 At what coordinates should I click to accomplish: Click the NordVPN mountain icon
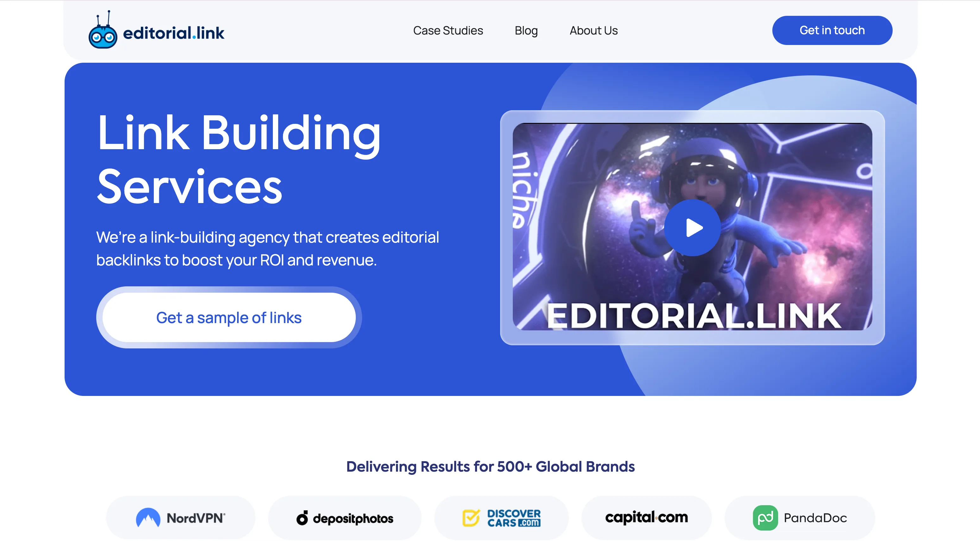[148, 518]
